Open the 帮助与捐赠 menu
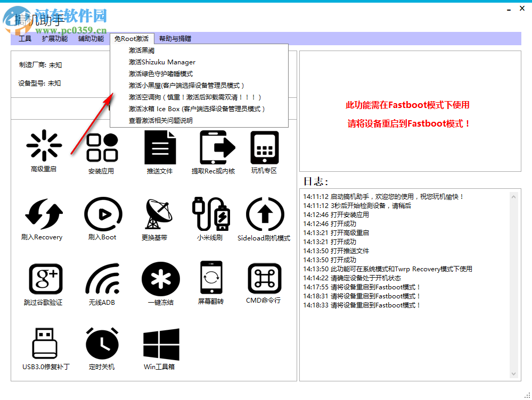Viewport: 532px width, 400px height. pyautogui.click(x=175, y=39)
